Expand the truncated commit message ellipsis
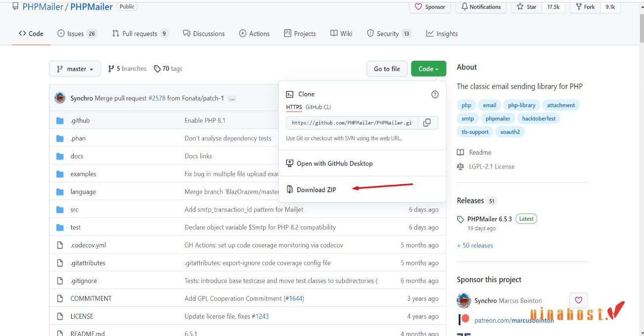This screenshot has width=644, height=336. point(231,98)
